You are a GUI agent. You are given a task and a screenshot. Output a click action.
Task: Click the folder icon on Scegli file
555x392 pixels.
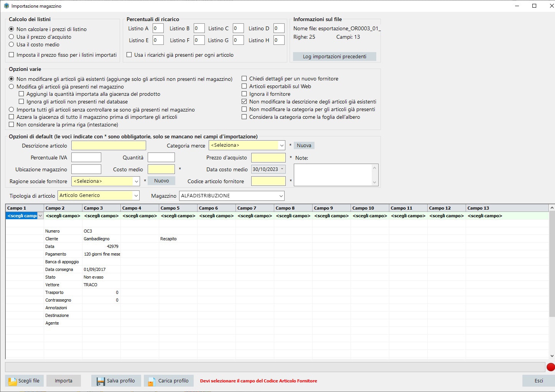[13, 381]
